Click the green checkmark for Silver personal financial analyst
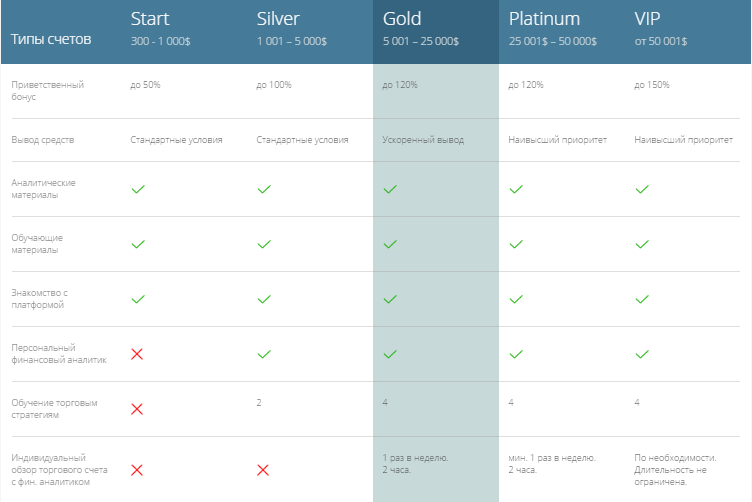Screen dimensions: 752x502 coord(264,354)
